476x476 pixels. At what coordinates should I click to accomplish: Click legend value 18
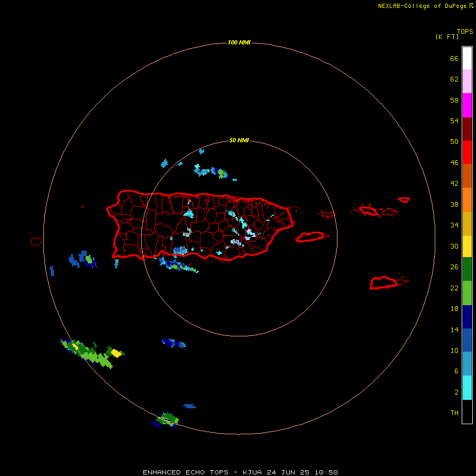tap(454, 309)
